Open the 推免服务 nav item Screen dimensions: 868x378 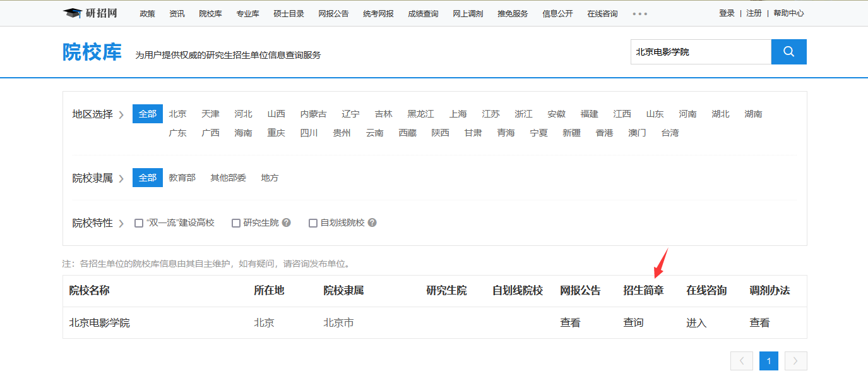point(513,13)
